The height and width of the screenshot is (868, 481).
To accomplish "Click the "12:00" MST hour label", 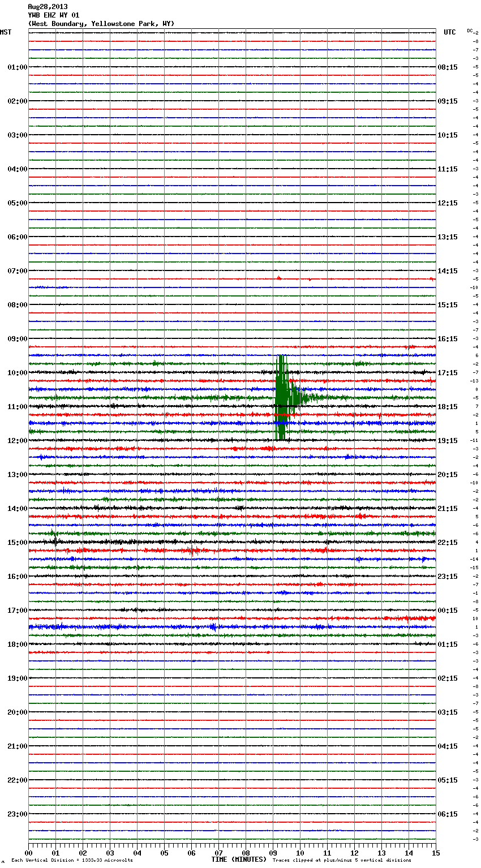I will pyautogui.click(x=18, y=441).
